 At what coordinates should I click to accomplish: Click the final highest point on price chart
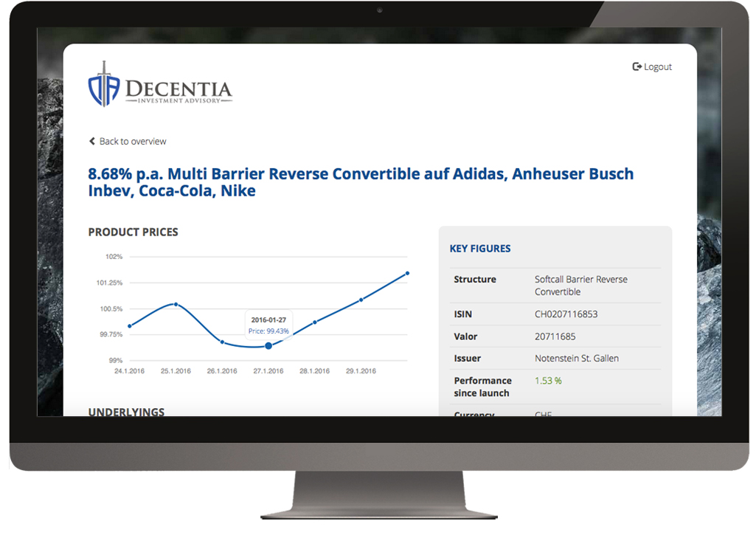pyautogui.click(x=407, y=273)
